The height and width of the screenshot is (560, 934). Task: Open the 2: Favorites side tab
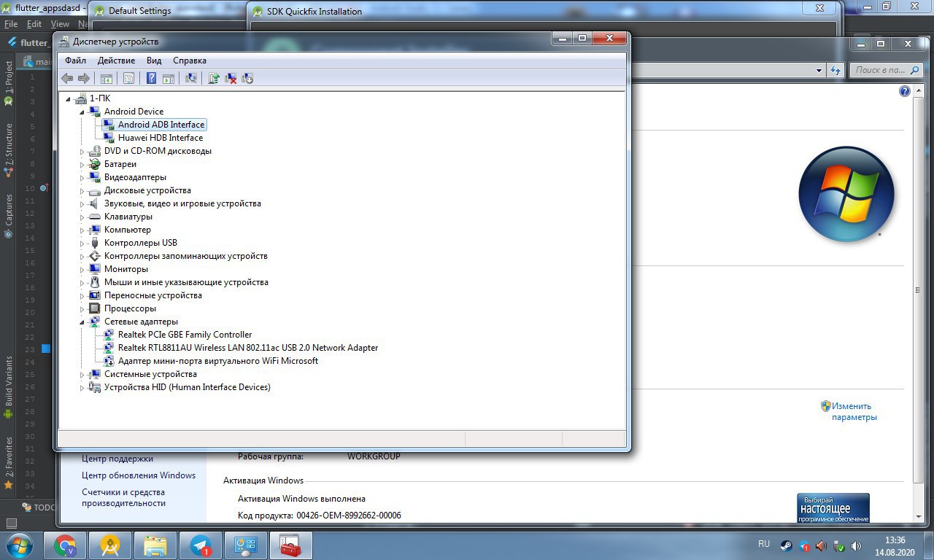(x=8, y=462)
